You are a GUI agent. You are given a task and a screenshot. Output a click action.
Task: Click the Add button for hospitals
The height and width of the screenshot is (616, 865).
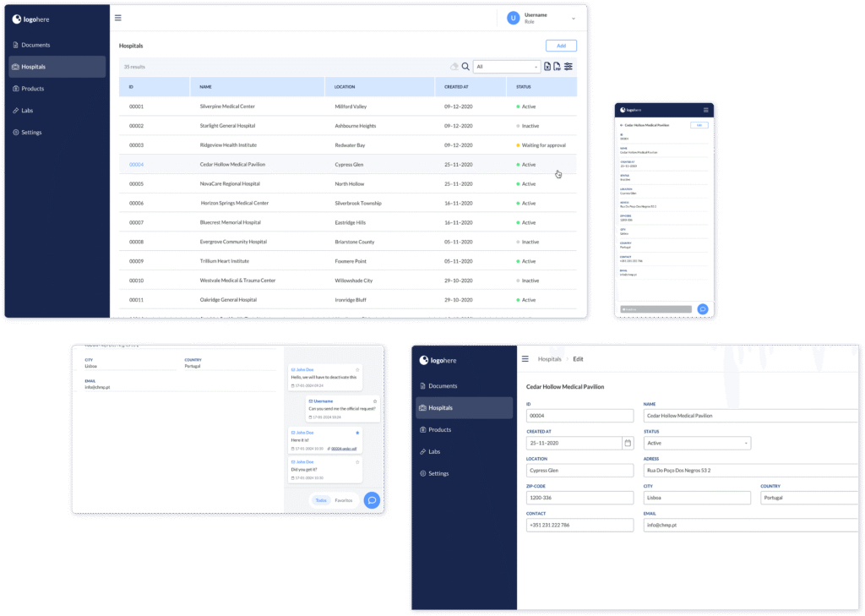(561, 46)
